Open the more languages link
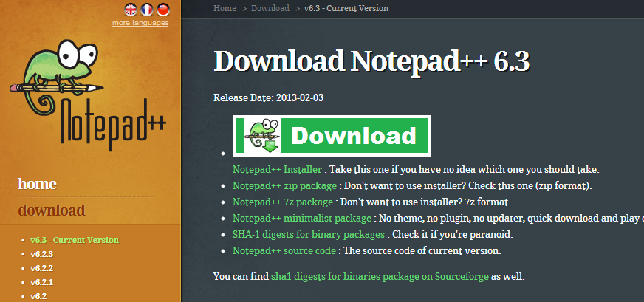This screenshot has height=302, width=644. point(140,23)
